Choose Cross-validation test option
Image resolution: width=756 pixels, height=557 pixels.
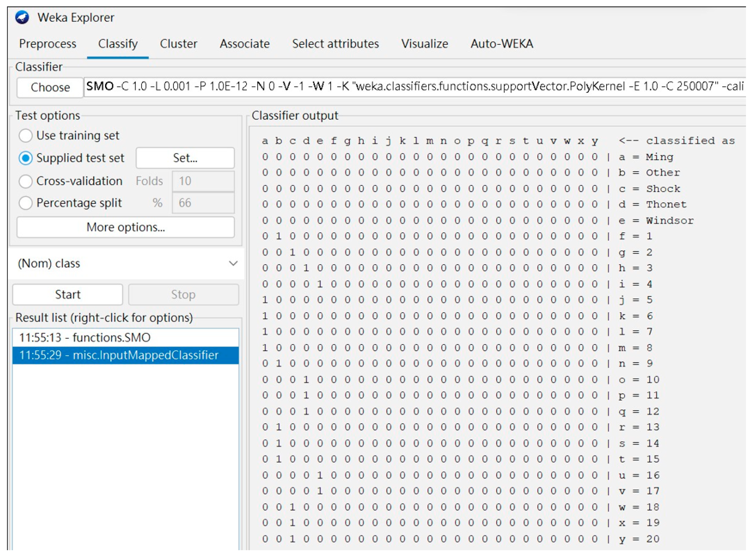(26, 181)
